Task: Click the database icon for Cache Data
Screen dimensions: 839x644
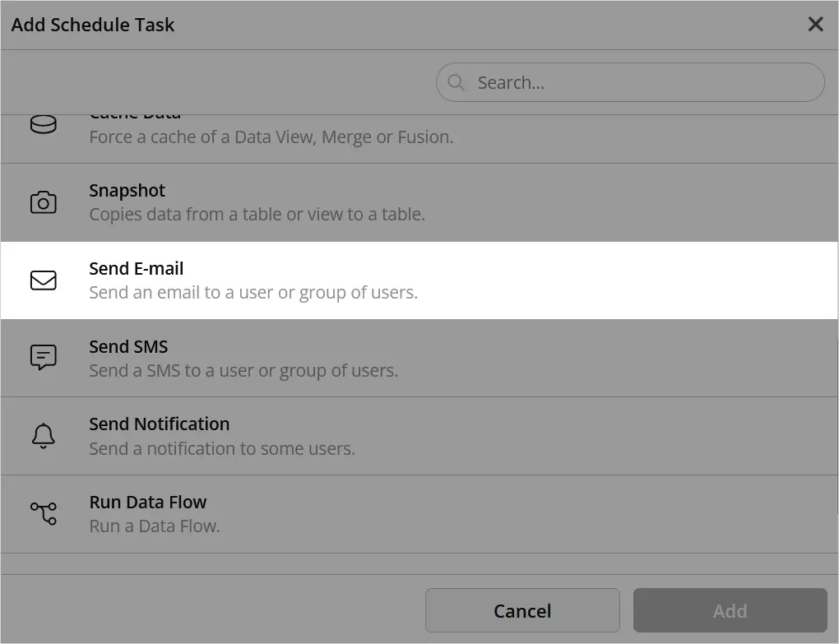Action: coord(43,125)
